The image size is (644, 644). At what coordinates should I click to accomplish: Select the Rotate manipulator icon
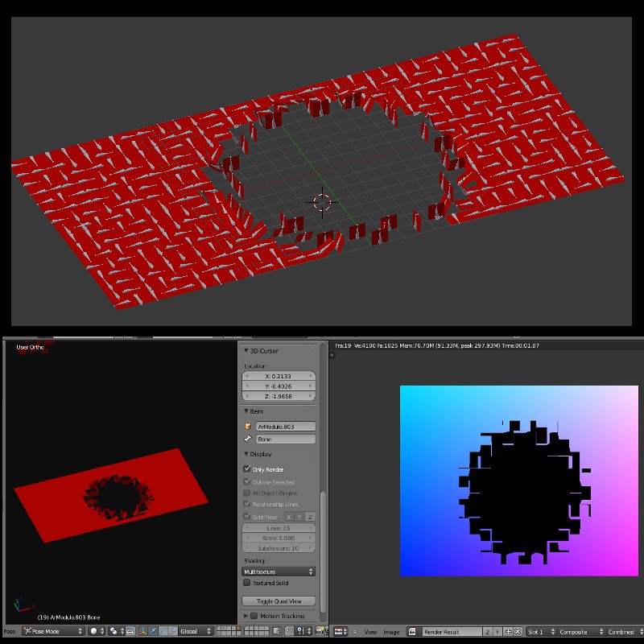pyautogui.click(x=163, y=631)
